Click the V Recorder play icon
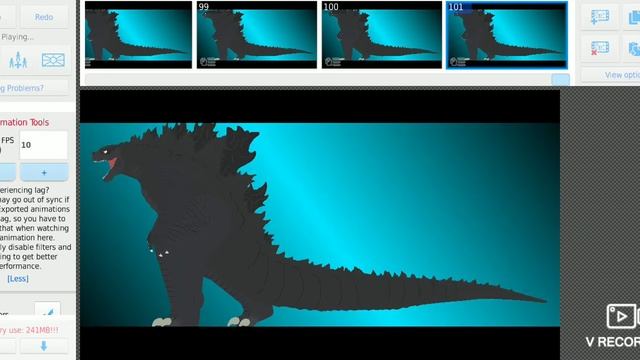The height and width of the screenshot is (360, 640). [621, 316]
